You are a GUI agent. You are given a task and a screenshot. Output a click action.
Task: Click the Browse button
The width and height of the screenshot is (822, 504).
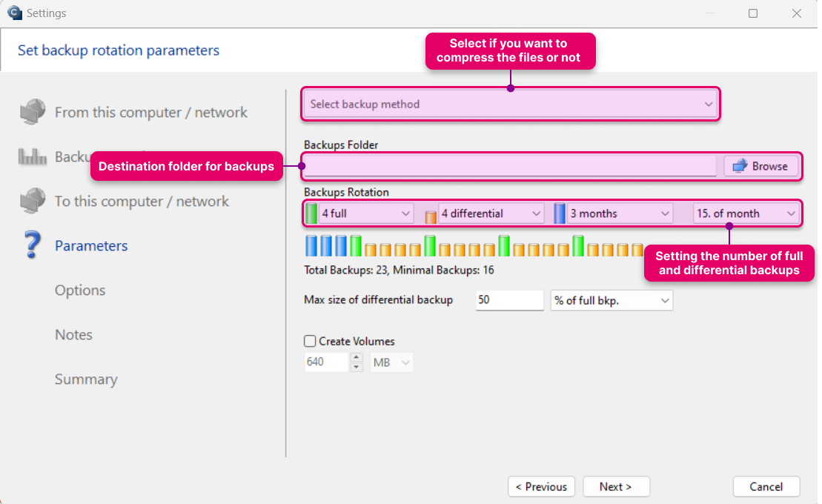click(x=760, y=166)
